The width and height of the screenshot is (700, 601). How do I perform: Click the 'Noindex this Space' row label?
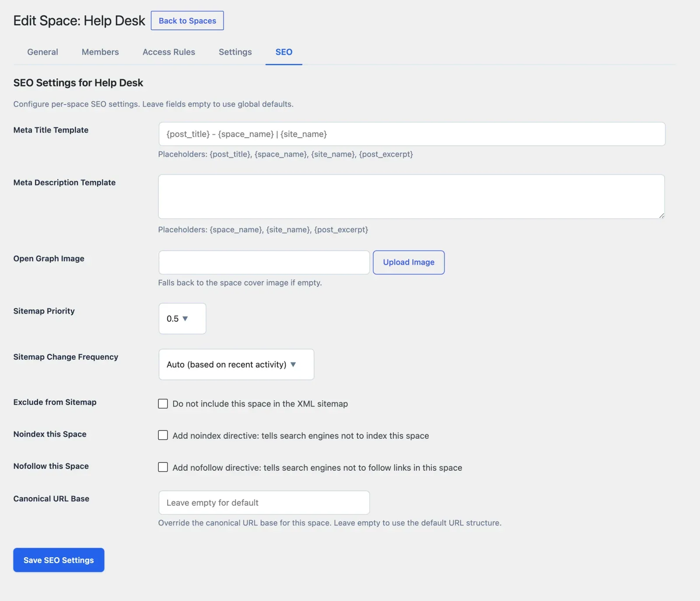[50, 434]
